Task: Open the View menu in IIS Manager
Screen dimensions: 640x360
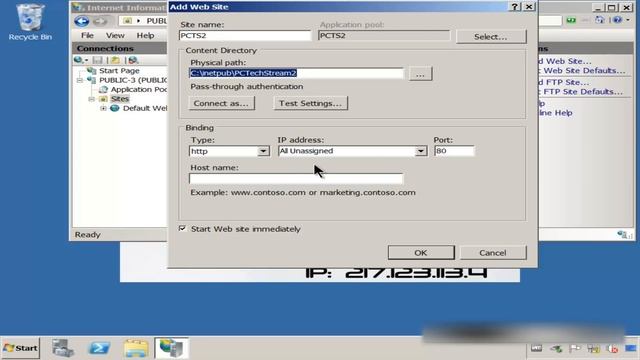Action: pos(115,36)
